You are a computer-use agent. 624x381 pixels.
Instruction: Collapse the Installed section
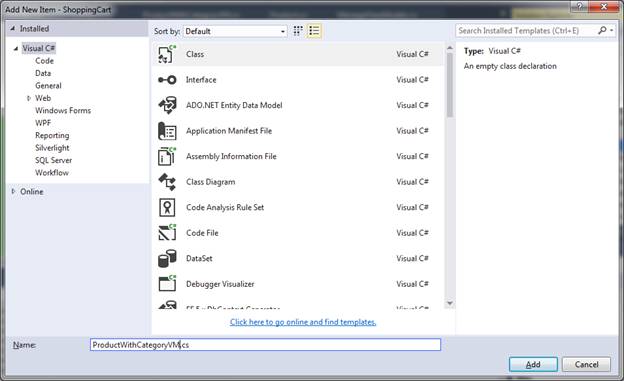click(x=13, y=29)
